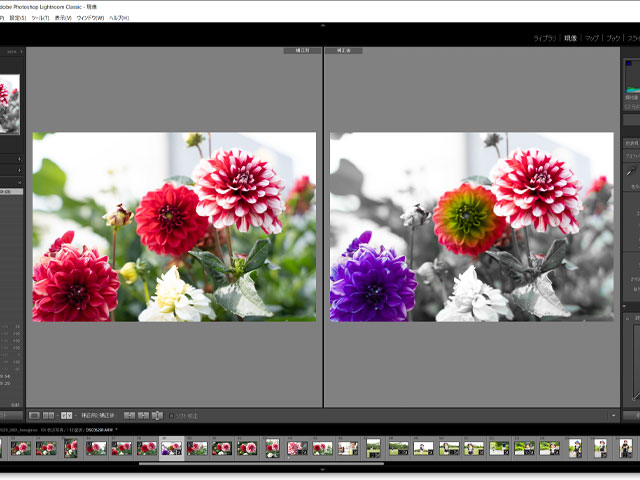This screenshot has height=480, width=640.
Task: Click the filmstrip horizontal scrollbar
Action: coord(260,462)
